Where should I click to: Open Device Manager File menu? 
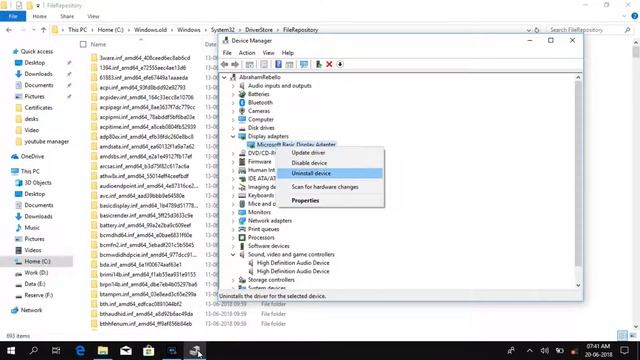tap(227, 53)
